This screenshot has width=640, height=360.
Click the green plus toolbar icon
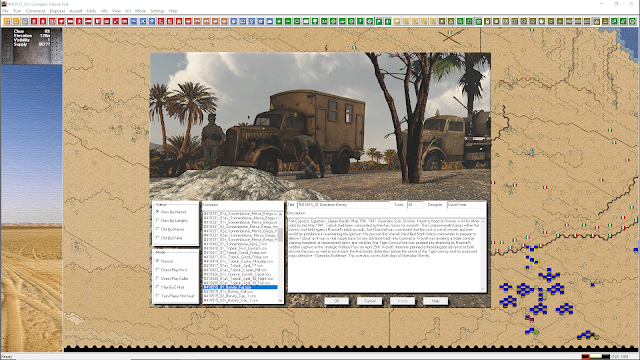click(x=279, y=21)
